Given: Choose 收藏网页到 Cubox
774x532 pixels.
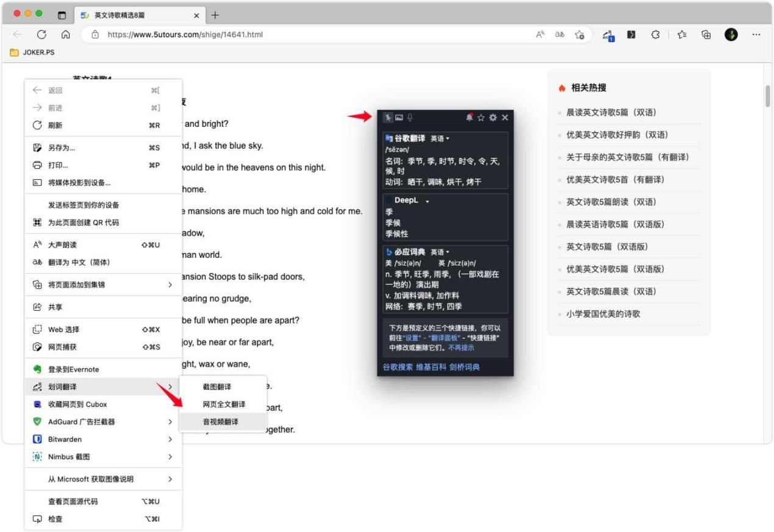Looking at the screenshot, I should [103, 405].
